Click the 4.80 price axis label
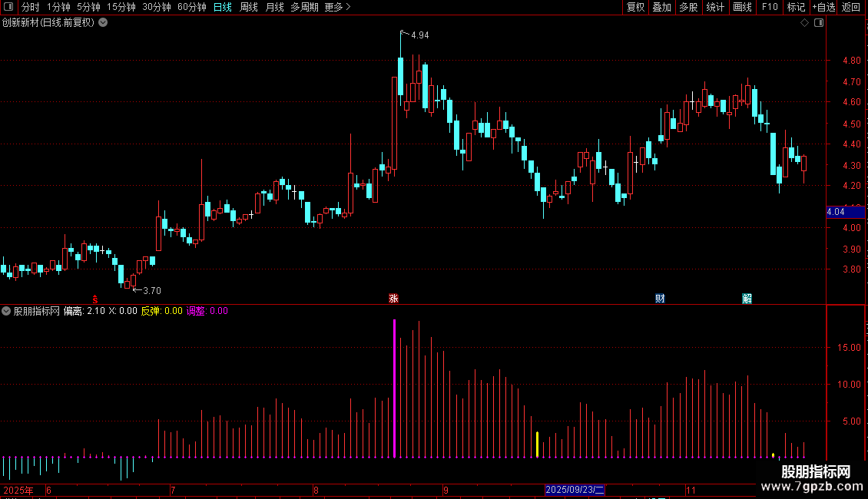868x499 pixels. pyautogui.click(x=851, y=61)
